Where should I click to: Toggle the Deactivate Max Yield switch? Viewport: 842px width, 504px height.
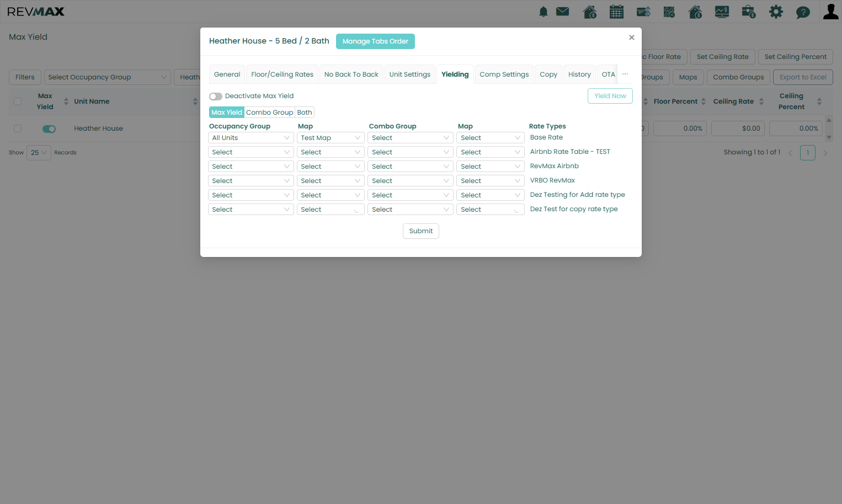[x=216, y=96]
